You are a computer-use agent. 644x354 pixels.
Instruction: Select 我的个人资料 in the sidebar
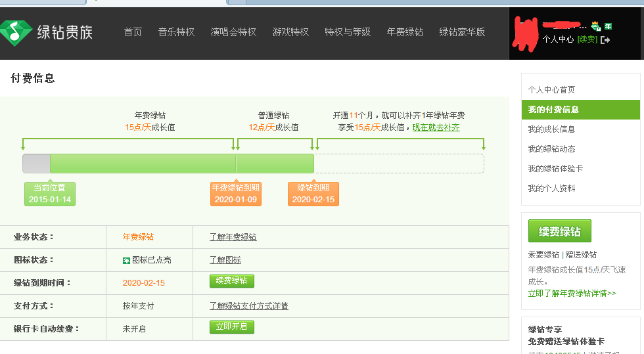coord(551,188)
